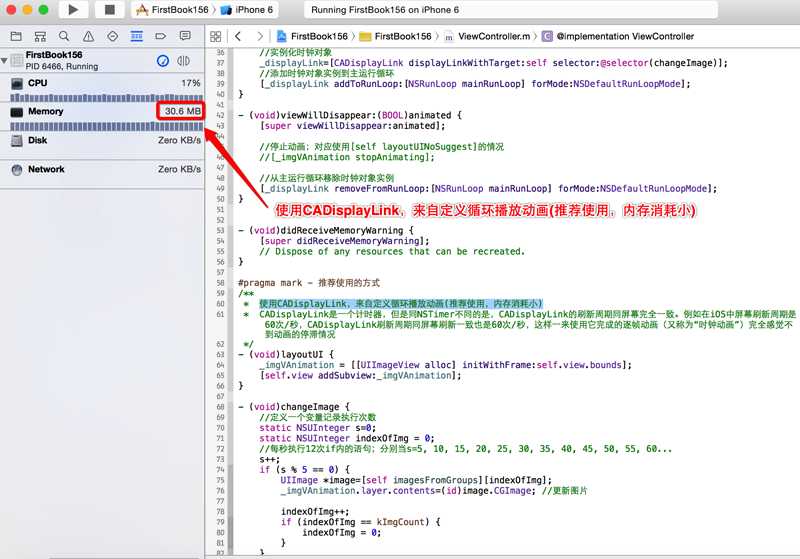Click the removeFromRunLoop code line
The width and height of the screenshot is (800, 559).
click(x=488, y=189)
